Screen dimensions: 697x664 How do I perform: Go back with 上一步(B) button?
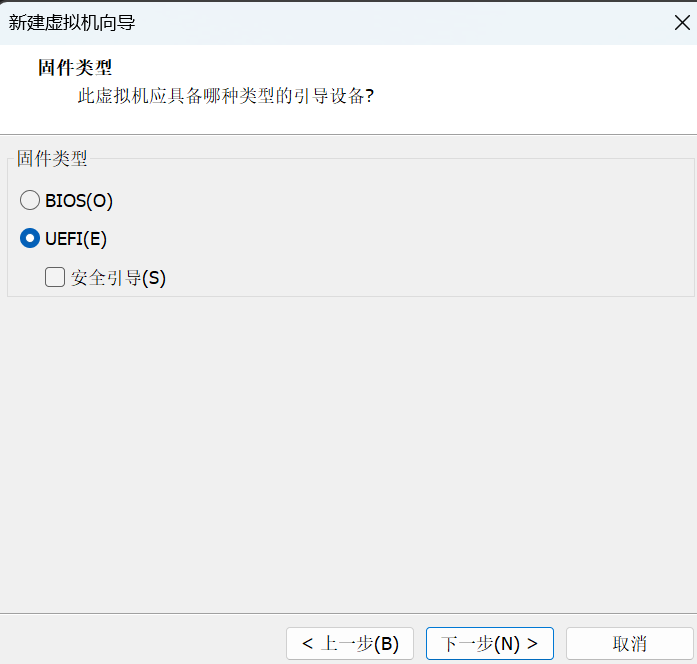point(349,643)
